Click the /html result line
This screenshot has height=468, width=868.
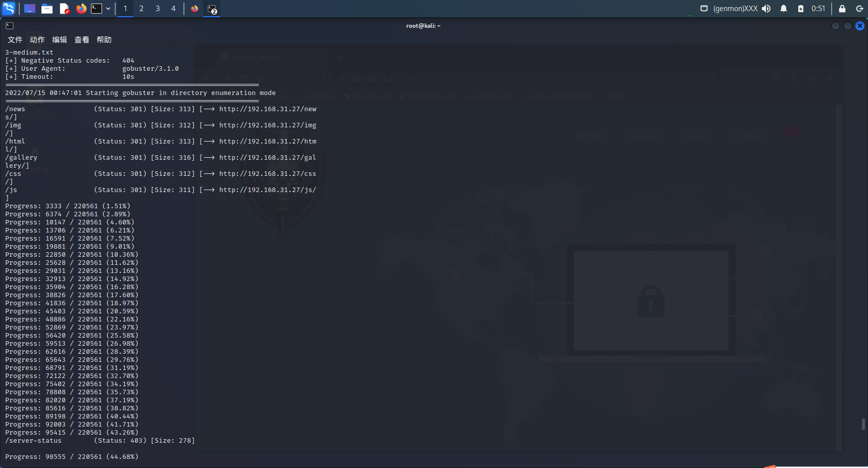161,142
